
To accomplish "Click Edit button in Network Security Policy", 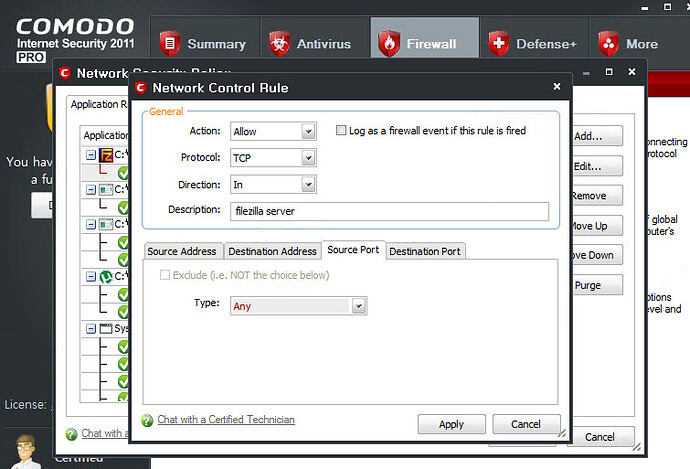I will pyautogui.click(x=598, y=166).
